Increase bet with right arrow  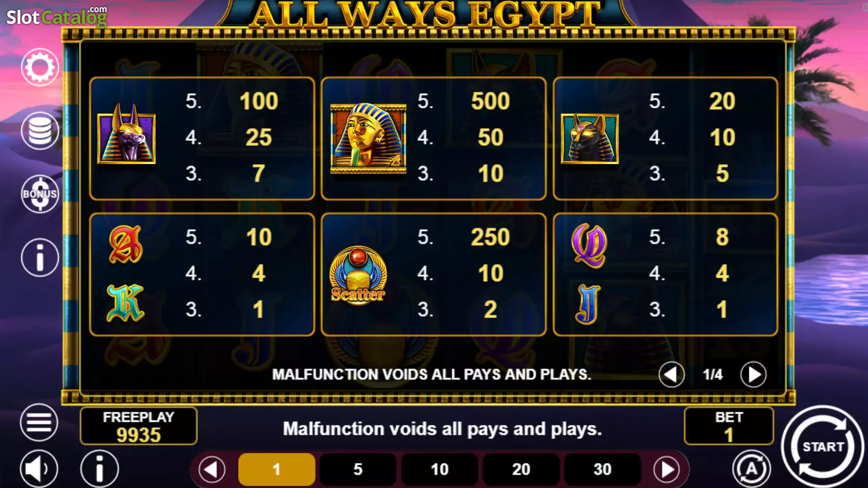(667, 469)
